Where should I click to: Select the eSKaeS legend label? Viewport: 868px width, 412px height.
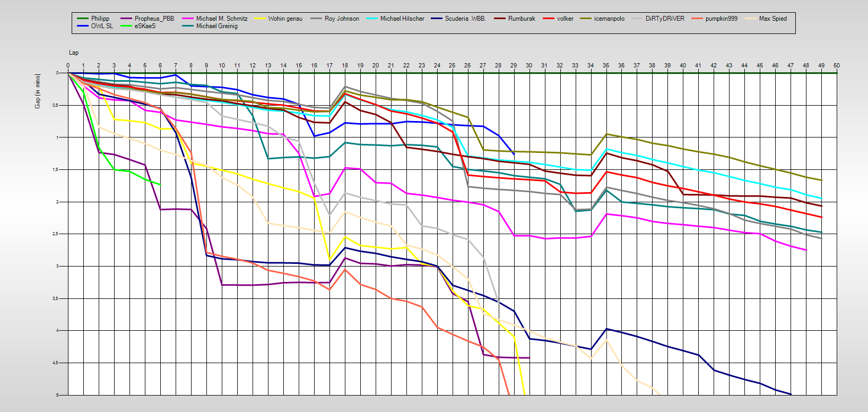145,26
